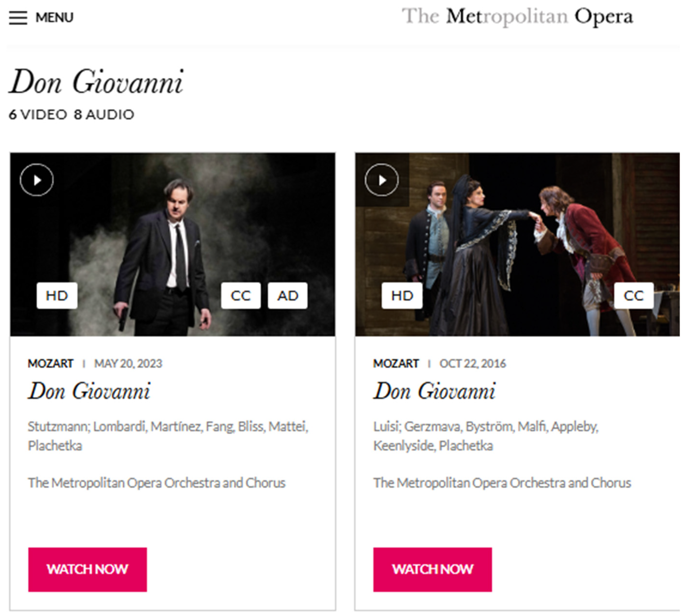684x616 pixels.
Task: Click HD badge on 2016 performance
Action: [402, 296]
